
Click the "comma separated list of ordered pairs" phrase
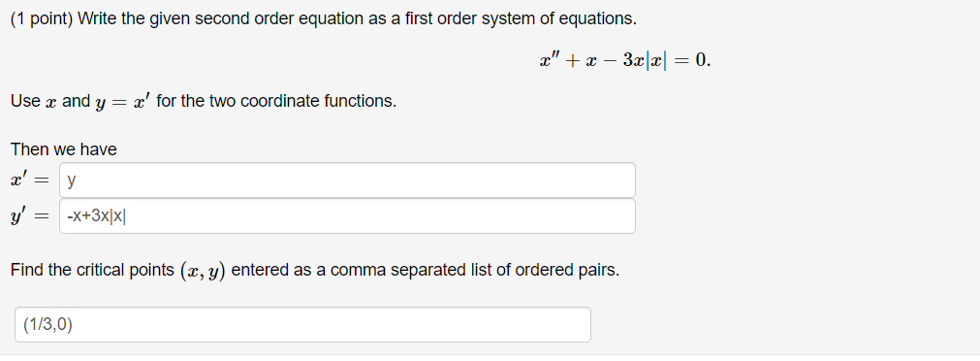[475, 271]
